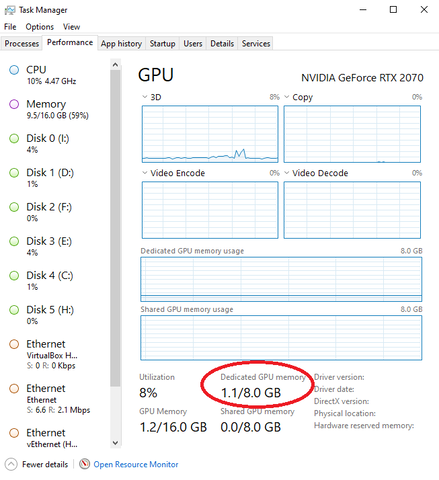Click the Shared GPU memory usage graph
439x480 pixels.
coord(281,338)
